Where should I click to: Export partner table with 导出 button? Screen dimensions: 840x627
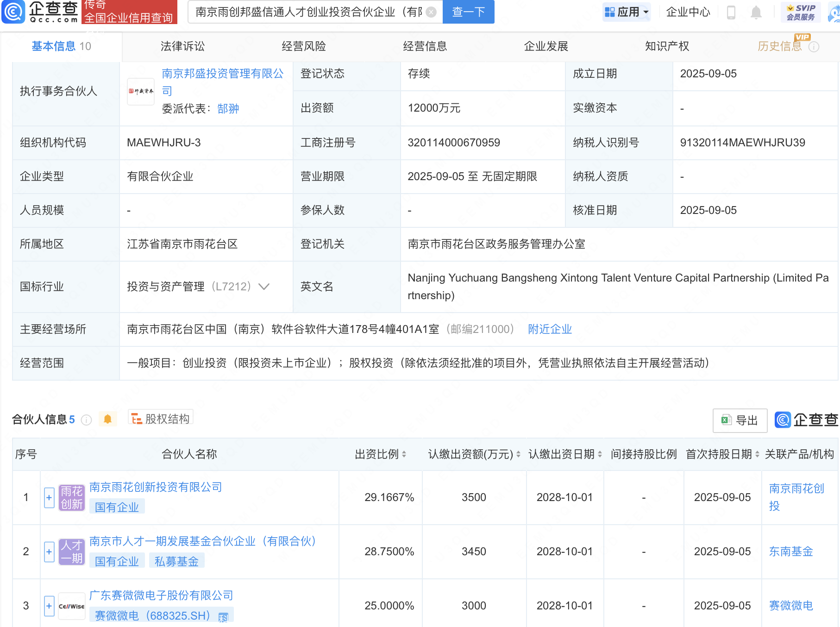tap(740, 420)
